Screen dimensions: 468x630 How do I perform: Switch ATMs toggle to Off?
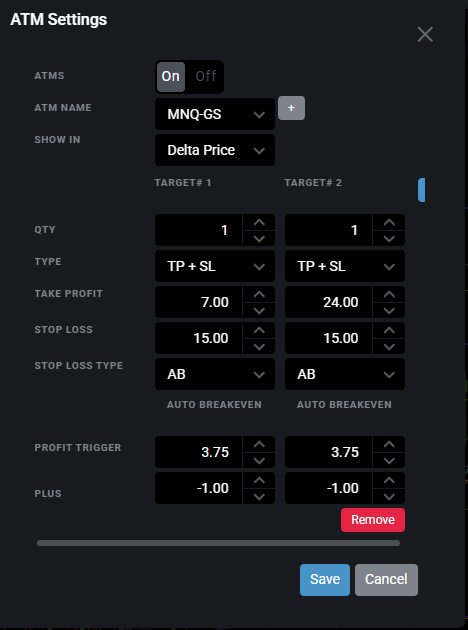tap(206, 76)
